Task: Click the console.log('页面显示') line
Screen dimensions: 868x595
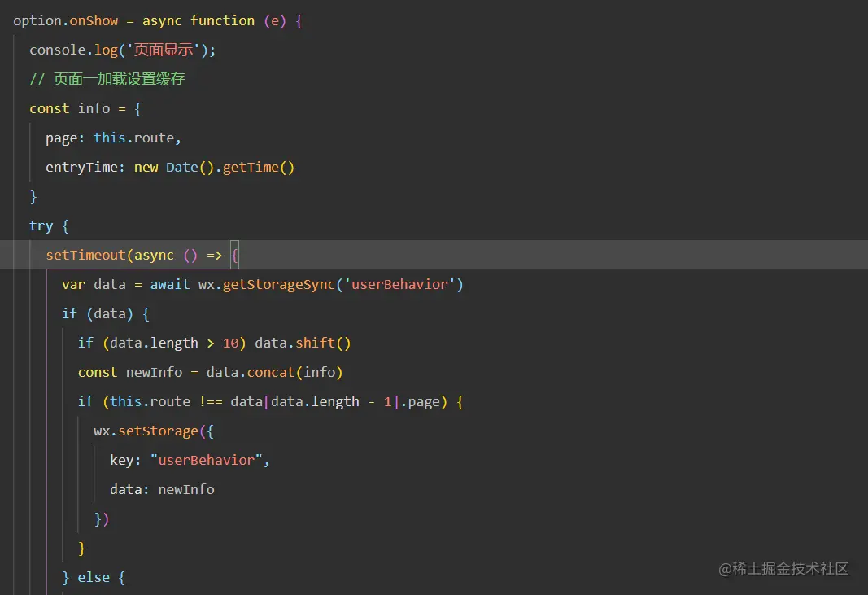Action: [x=122, y=50]
